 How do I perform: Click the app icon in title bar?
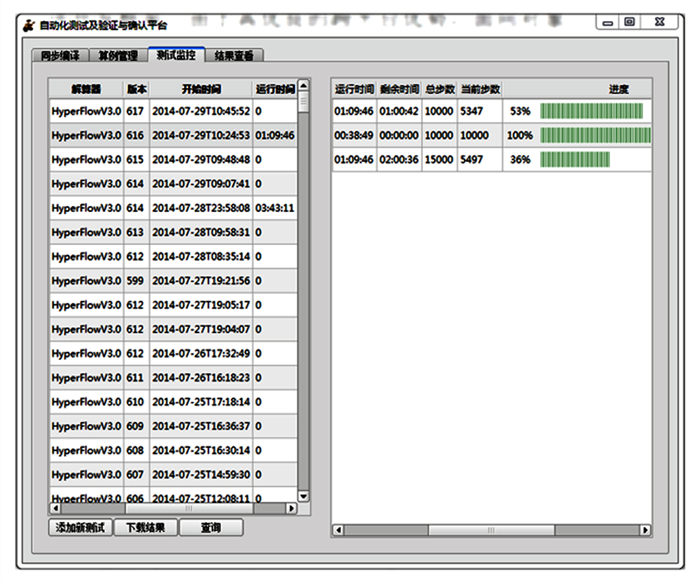(27, 23)
